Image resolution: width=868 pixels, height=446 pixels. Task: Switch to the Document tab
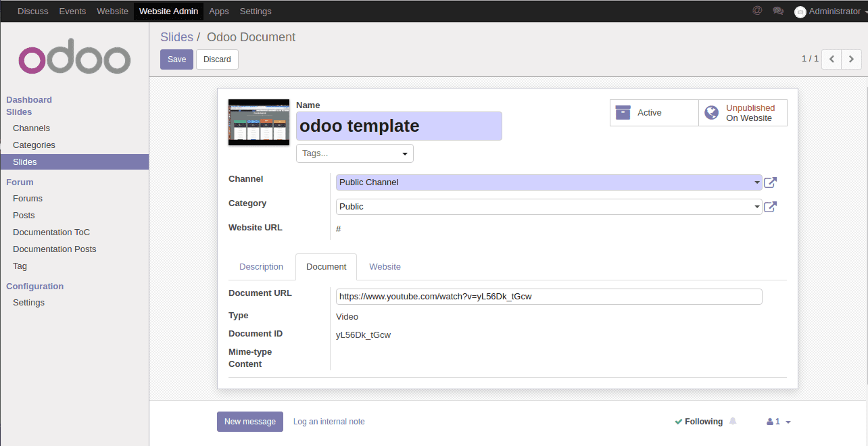click(x=326, y=267)
